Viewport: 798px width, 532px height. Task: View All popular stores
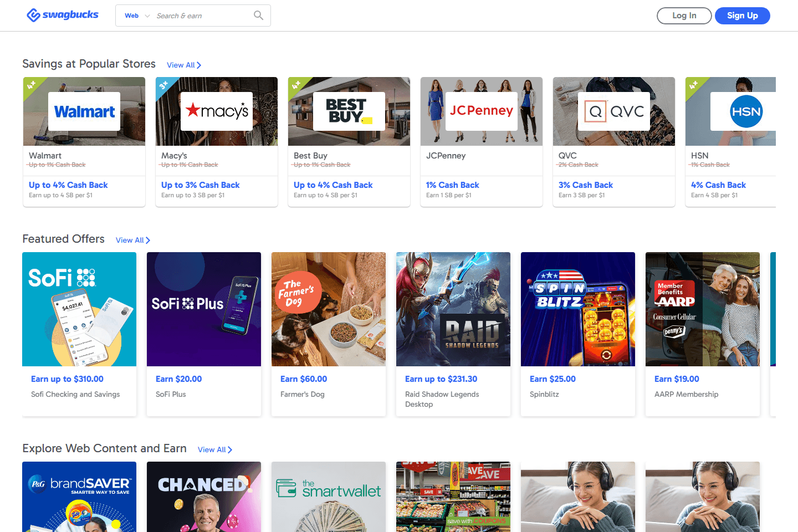tap(184, 65)
